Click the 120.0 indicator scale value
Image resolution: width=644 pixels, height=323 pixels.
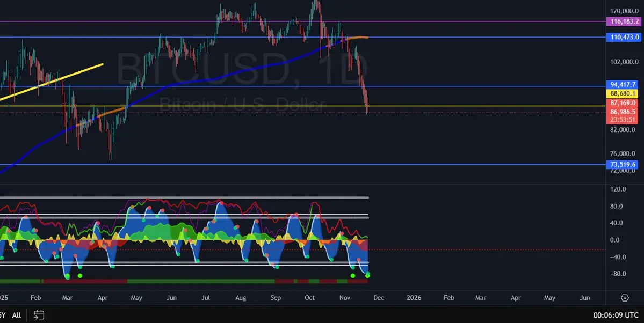point(618,189)
